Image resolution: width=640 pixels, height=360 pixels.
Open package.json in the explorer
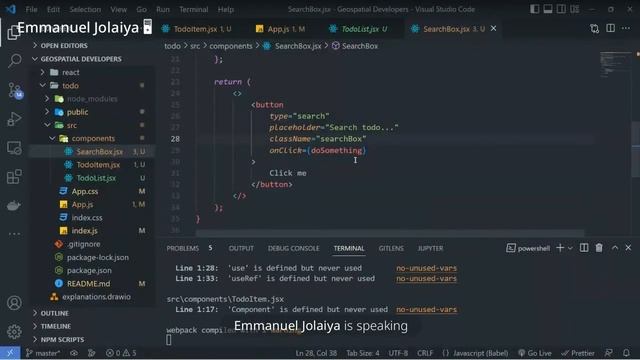point(89,270)
